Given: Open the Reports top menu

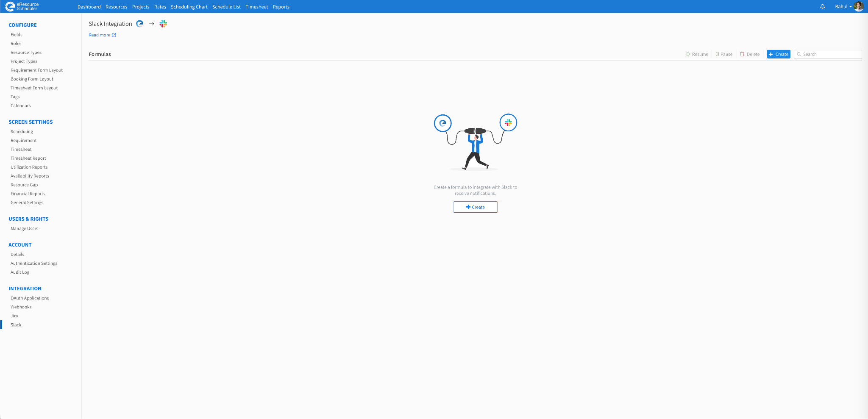Looking at the screenshot, I should 281,7.
